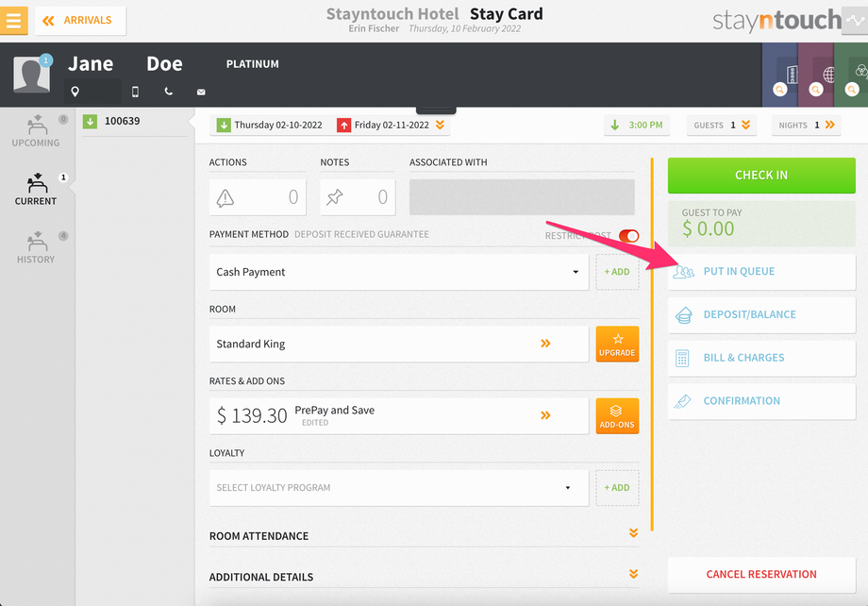Click the drawer pull handle under header
The width and height of the screenshot is (868, 606).
436,109
